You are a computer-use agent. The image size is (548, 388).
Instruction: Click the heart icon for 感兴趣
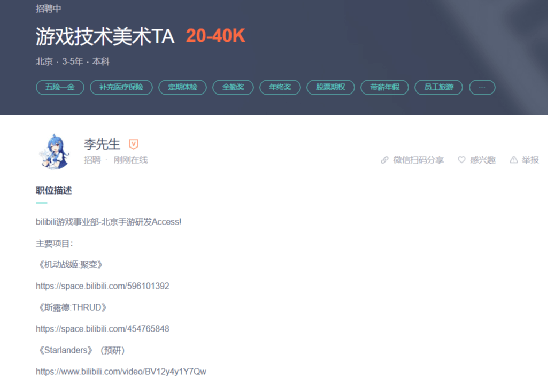coord(462,160)
